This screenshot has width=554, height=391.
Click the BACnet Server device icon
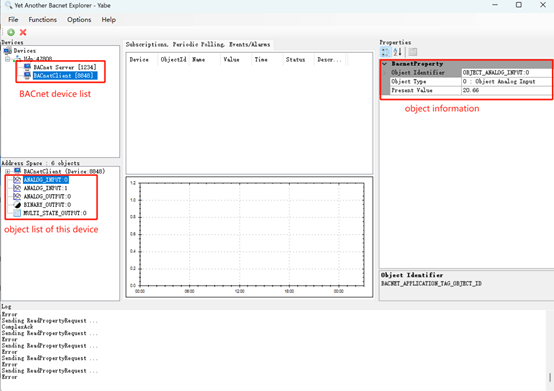[x=27, y=67]
